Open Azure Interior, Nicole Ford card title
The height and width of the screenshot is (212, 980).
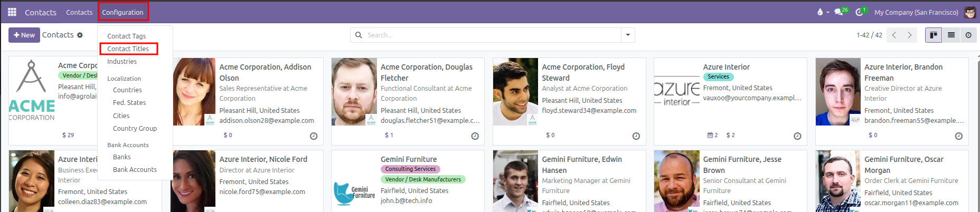(263, 159)
